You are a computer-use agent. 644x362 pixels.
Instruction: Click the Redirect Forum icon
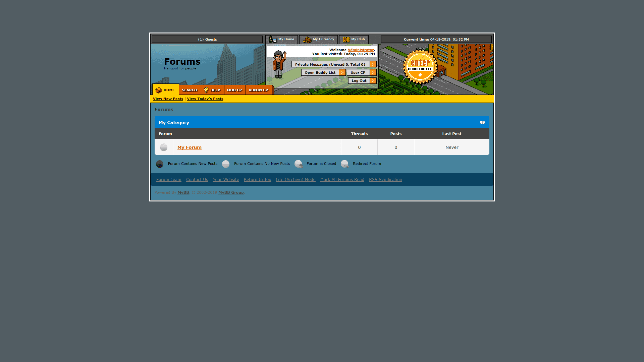click(x=344, y=164)
